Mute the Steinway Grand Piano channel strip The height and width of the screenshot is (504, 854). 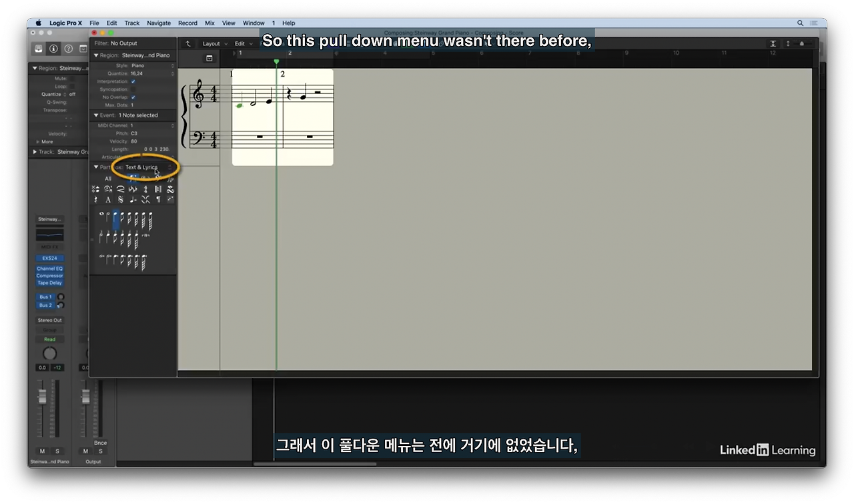click(x=43, y=451)
